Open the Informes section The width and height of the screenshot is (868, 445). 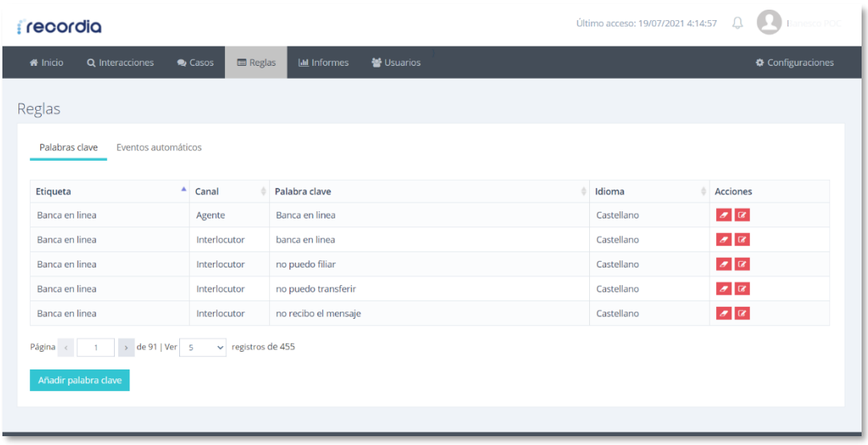(x=323, y=63)
